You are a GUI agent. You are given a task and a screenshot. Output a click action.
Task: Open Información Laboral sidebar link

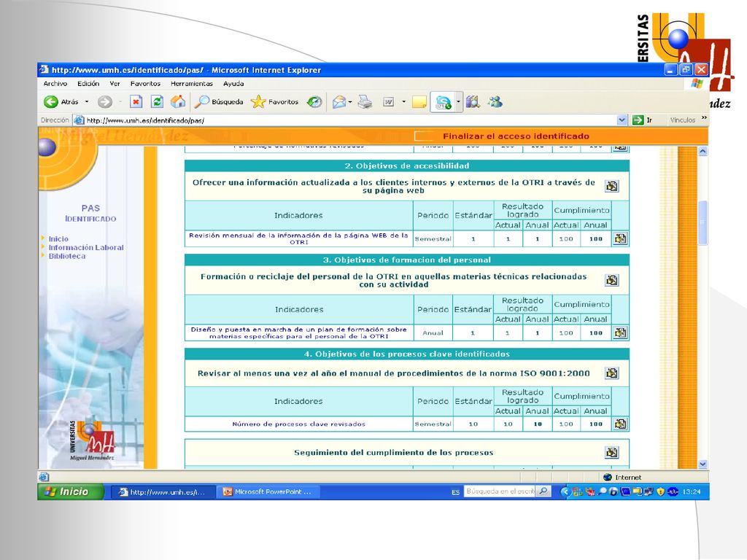pos(86,248)
